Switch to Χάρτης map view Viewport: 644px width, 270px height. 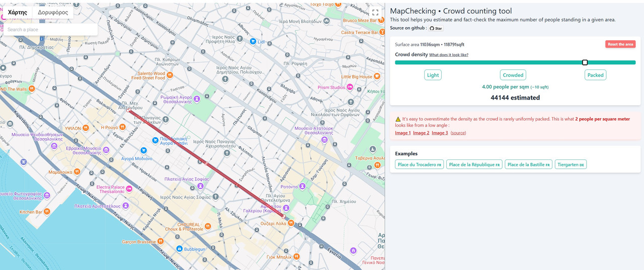[x=18, y=13]
